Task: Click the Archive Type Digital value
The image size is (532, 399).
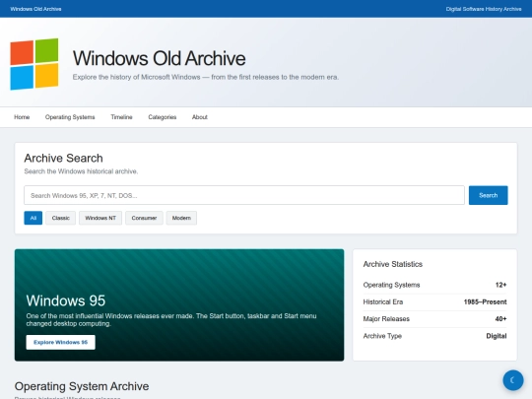Action: coord(497,336)
